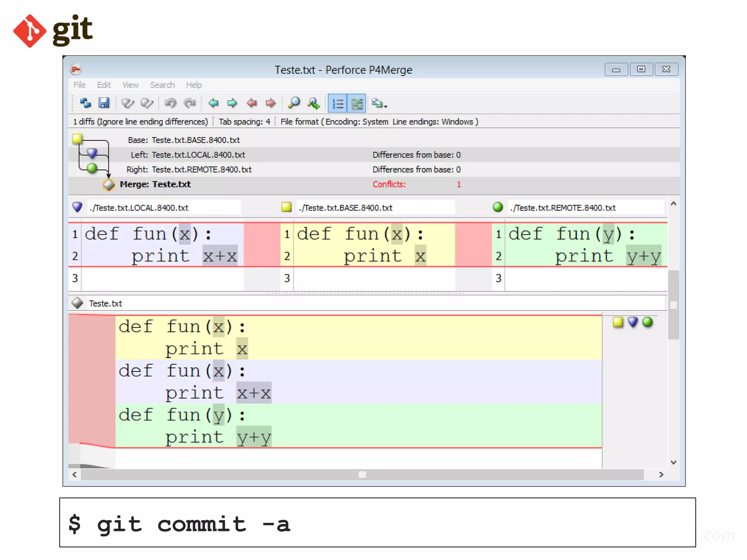Image resolution: width=747 pixels, height=560 pixels.
Task: Choose left text with blue triangle merge button
Action: click(633, 322)
